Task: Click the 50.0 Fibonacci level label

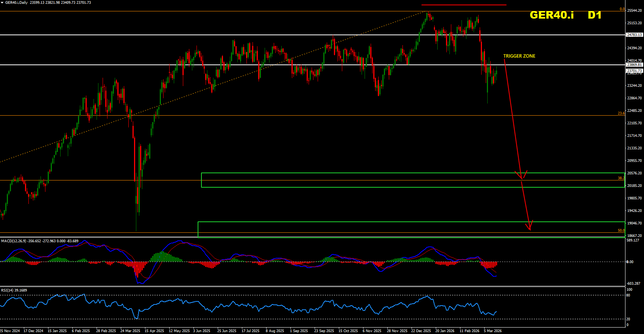Action: point(621,231)
